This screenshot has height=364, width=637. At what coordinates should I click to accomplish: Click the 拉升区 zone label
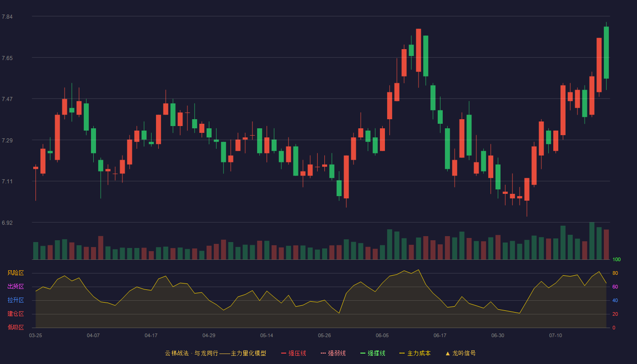click(x=15, y=300)
